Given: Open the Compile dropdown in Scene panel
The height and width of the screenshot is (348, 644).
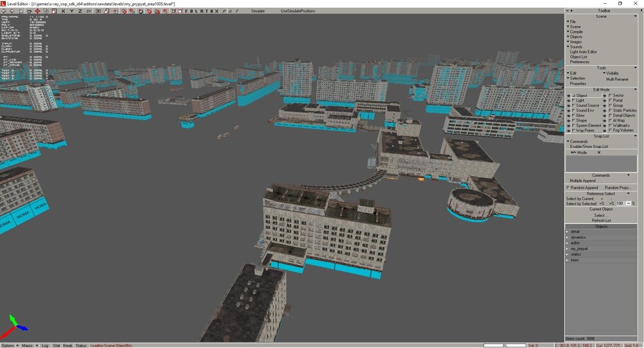Looking at the screenshot, I should click(x=576, y=32).
